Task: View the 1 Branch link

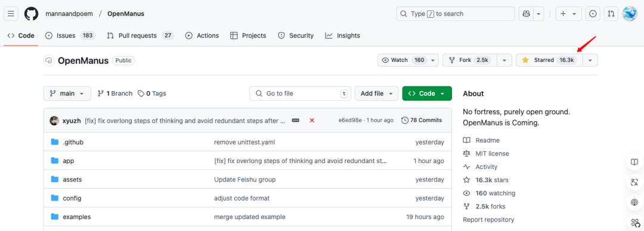Action: (x=115, y=93)
